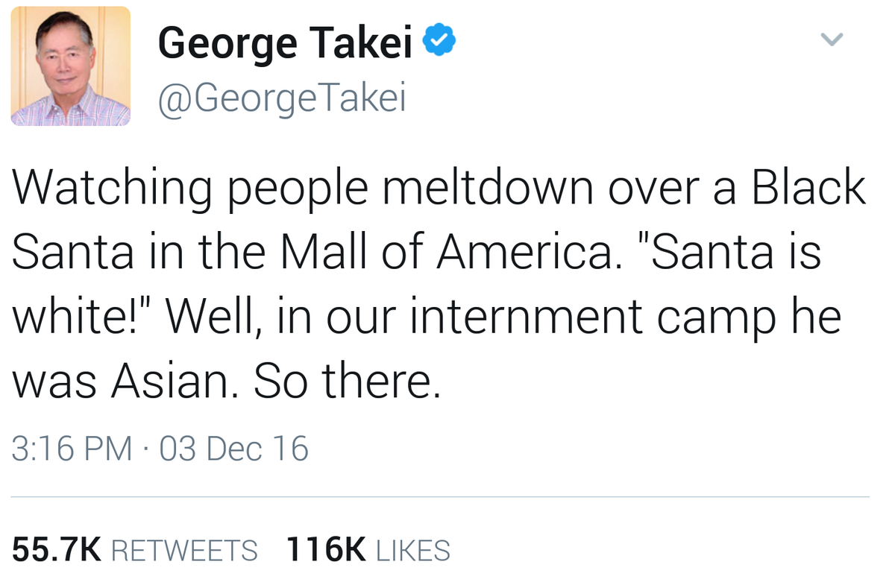
Task: Click the word "white!" in the quote
Action: [82, 317]
